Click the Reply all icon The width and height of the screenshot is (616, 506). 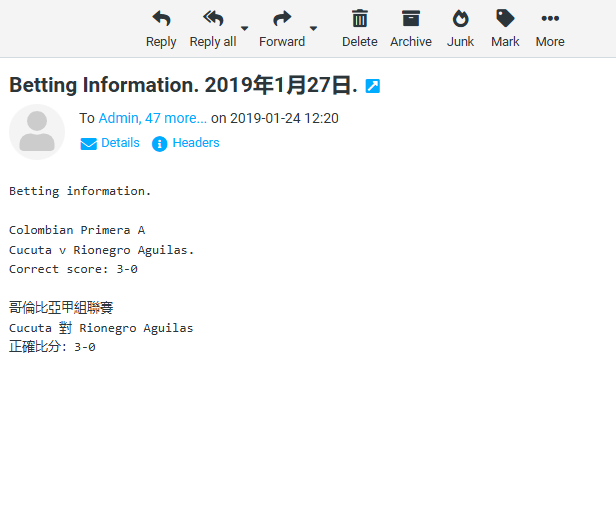pos(213,19)
